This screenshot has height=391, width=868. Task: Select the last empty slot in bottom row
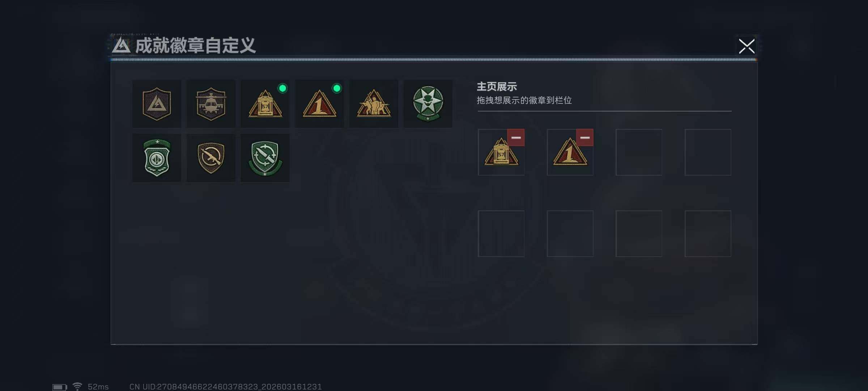pos(708,234)
